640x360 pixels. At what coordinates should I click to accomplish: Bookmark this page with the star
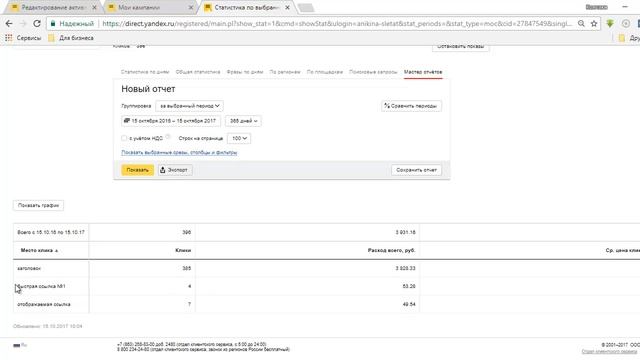(x=594, y=24)
